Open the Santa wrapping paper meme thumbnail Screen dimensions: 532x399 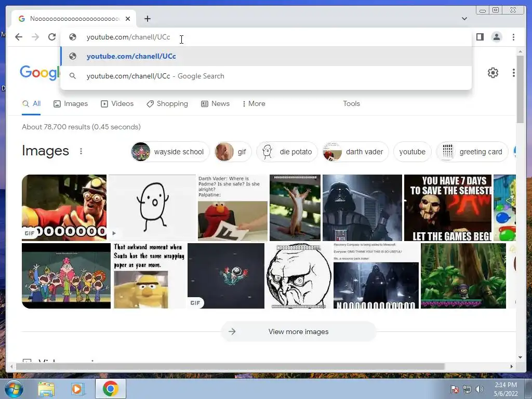(x=149, y=275)
